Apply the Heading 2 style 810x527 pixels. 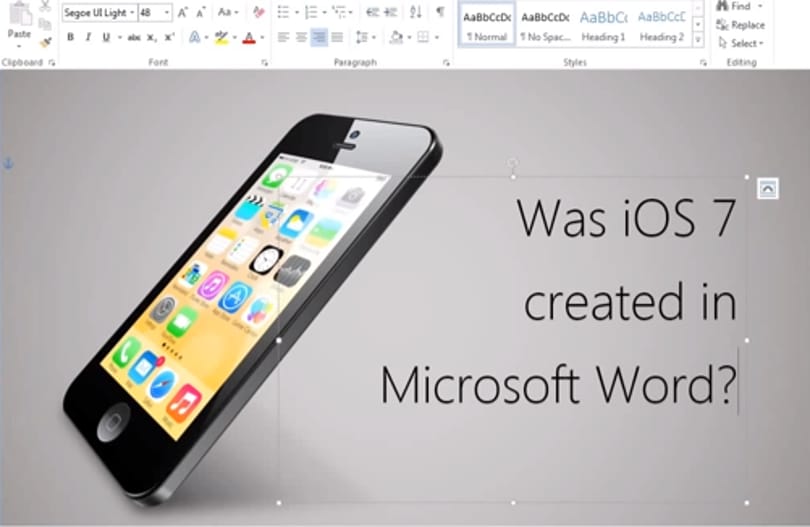[662, 26]
